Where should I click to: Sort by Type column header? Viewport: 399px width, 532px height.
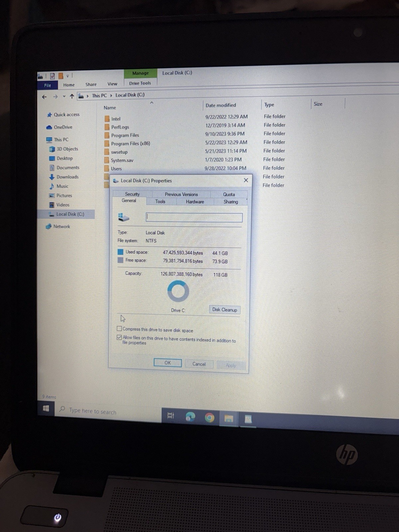tap(269, 104)
